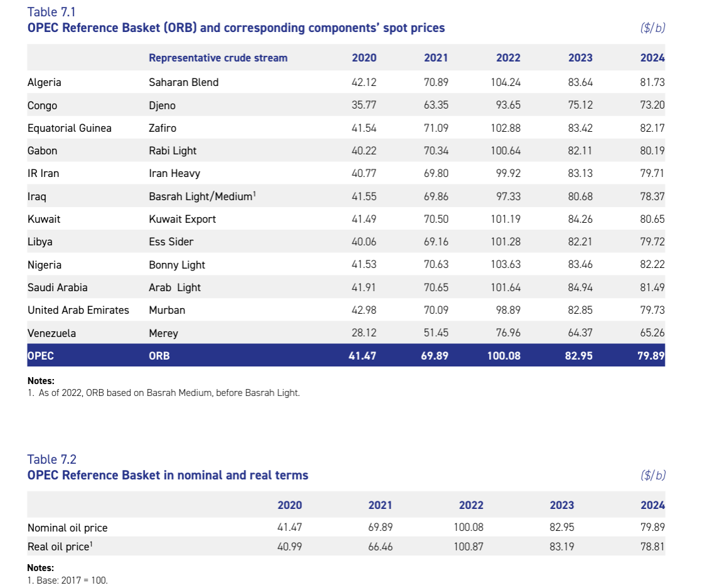
Task: Click the Table 7.1 title heading
Action: pyautogui.click(x=236, y=28)
